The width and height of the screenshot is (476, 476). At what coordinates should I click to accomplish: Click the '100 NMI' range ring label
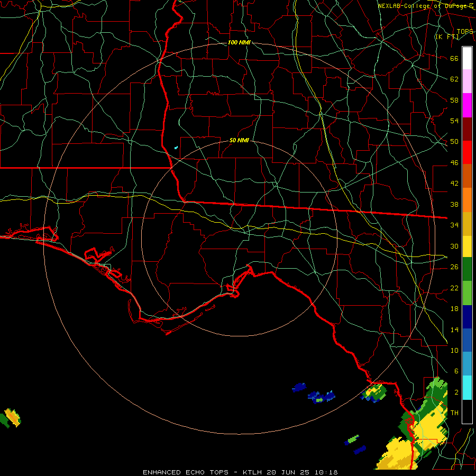(239, 42)
